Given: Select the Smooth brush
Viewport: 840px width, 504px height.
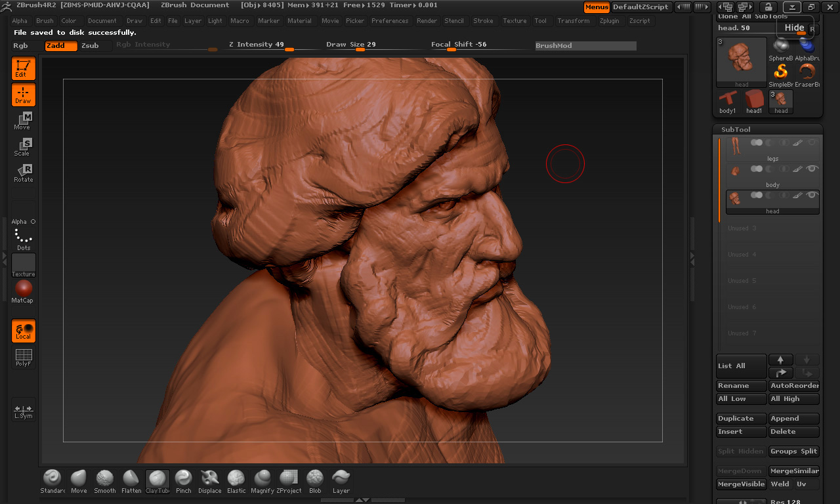Looking at the screenshot, I should point(104,481).
